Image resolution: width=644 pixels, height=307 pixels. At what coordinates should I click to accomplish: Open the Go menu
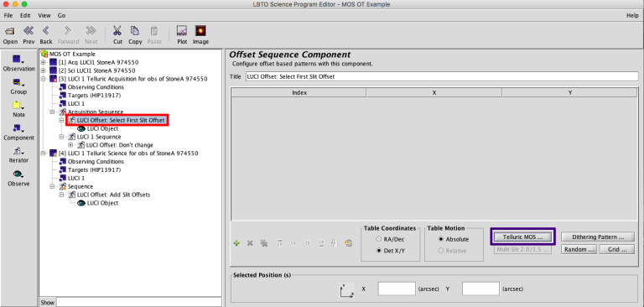click(x=61, y=16)
